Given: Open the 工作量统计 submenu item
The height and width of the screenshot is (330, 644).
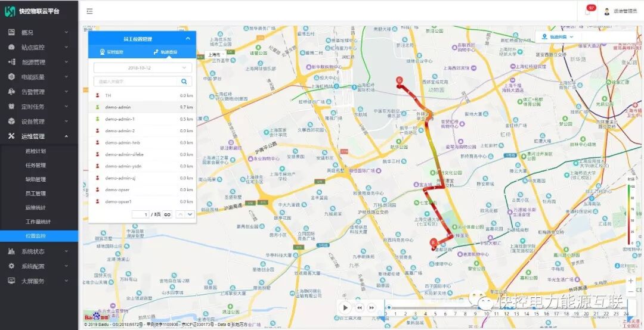Looking at the screenshot, I should (39, 222).
